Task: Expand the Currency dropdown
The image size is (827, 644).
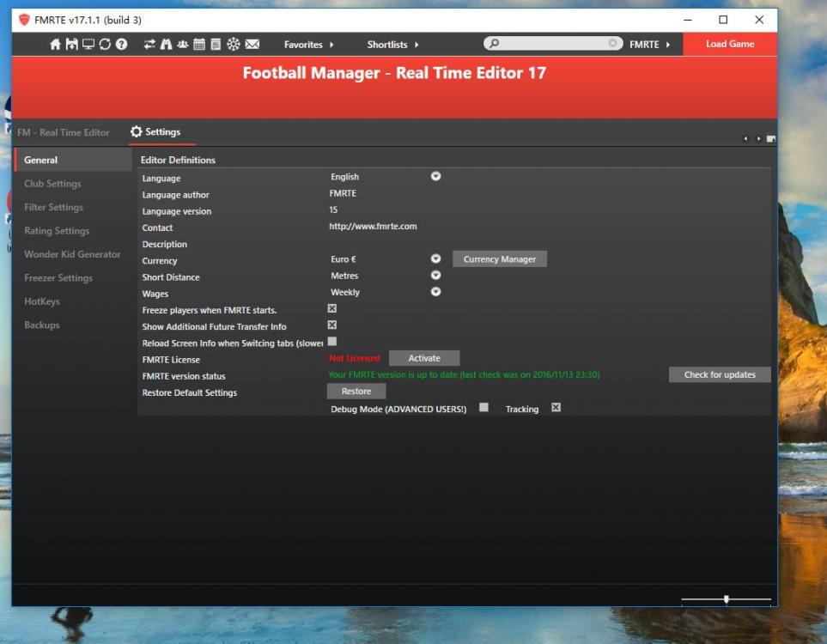Action: 435,259
